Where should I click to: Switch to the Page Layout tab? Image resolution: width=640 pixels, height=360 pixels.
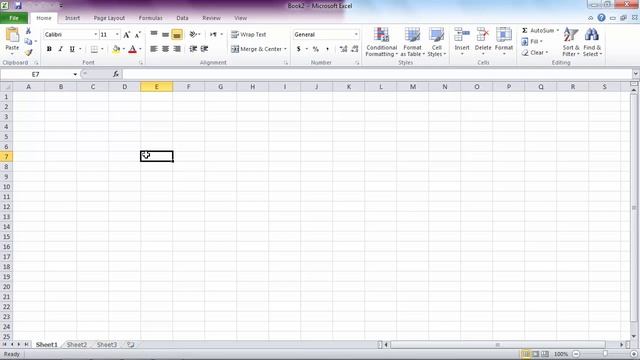[x=109, y=18]
